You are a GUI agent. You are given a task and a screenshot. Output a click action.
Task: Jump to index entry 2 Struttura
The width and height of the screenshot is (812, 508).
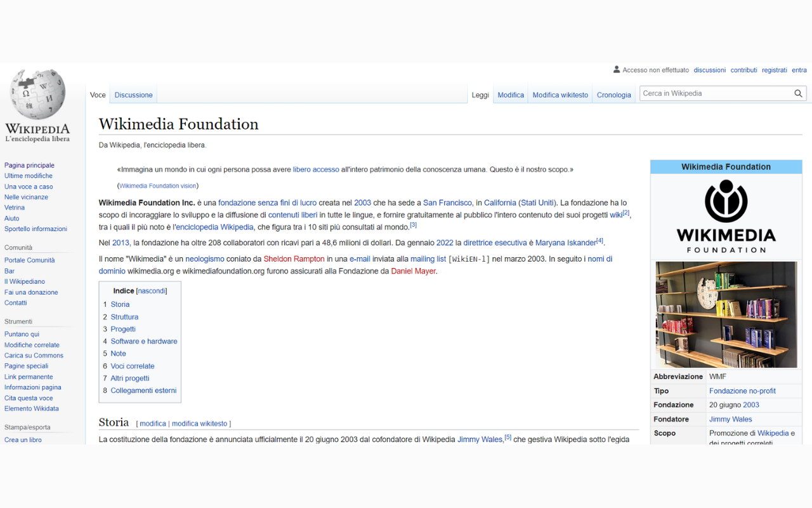click(x=121, y=317)
